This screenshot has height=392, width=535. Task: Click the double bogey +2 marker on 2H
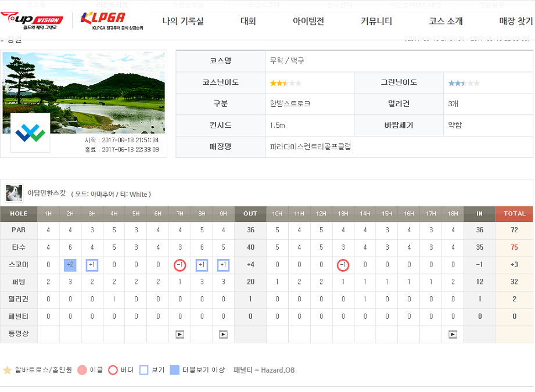point(70,265)
